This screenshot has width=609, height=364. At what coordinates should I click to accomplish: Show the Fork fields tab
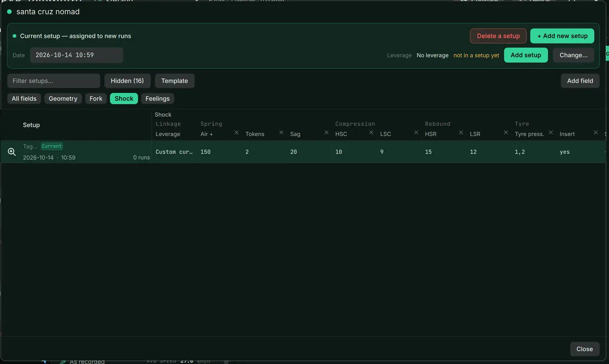click(x=96, y=99)
